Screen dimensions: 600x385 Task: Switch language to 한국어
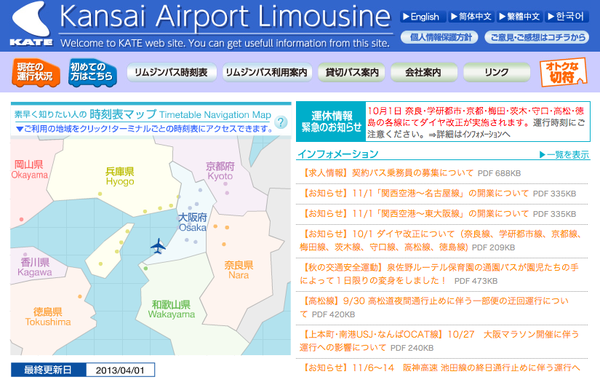coord(566,17)
